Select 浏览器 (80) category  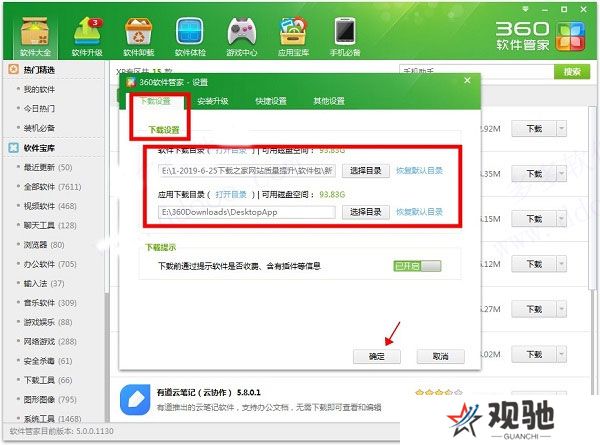click(x=44, y=245)
